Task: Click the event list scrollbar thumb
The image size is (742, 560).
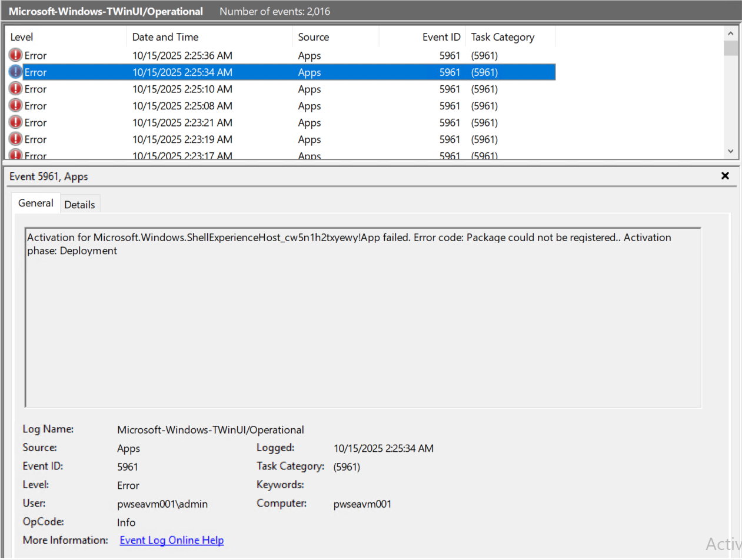Action: pyautogui.click(x=731, y=48)
